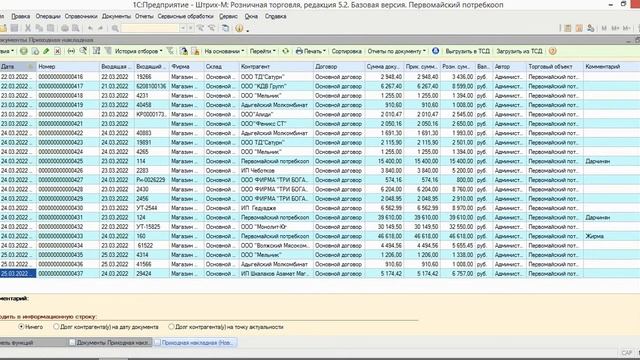This screenshot has height=360, width=640.
Task: Click the Undo arrow icon
Action: tap(90, 28)
